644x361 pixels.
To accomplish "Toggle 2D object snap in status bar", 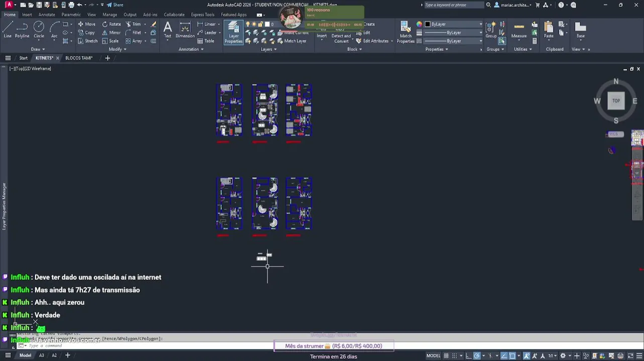I will (x=512, y=355).
